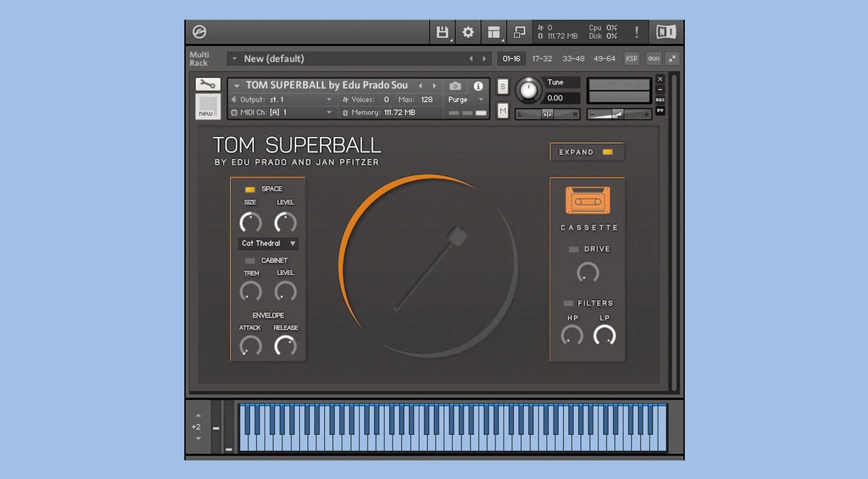The image size is (868, 479).
Task: Toggle the PV button
Action: (660, 110)
